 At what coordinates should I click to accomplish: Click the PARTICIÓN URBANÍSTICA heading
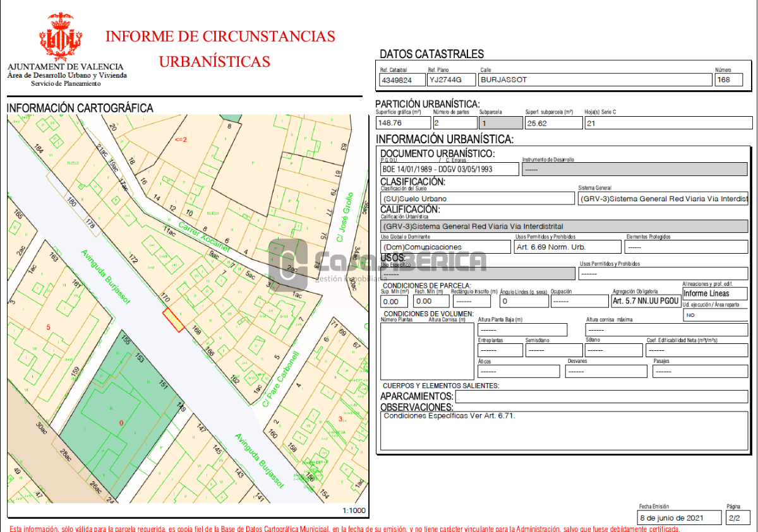pyautogui.click(x=428, y=104)
